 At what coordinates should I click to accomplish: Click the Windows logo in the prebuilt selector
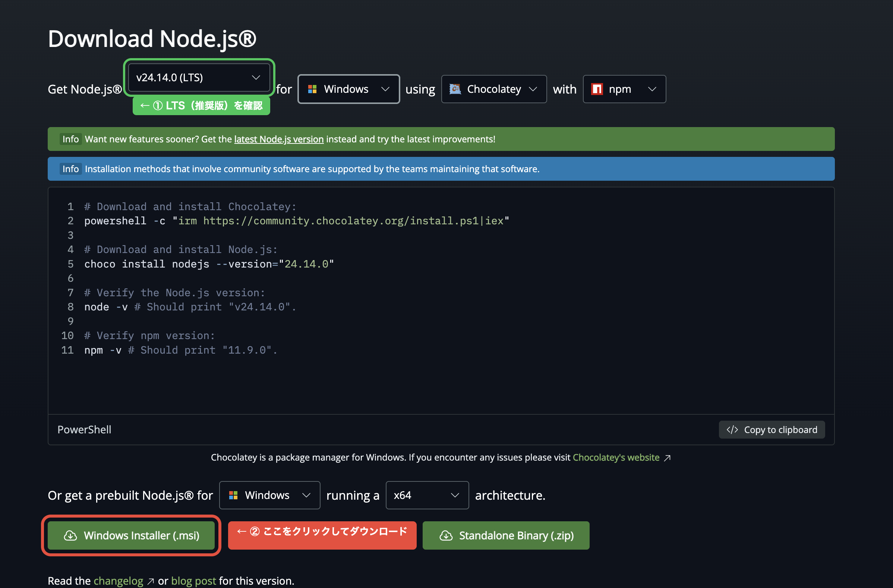(x=233, y=495)
